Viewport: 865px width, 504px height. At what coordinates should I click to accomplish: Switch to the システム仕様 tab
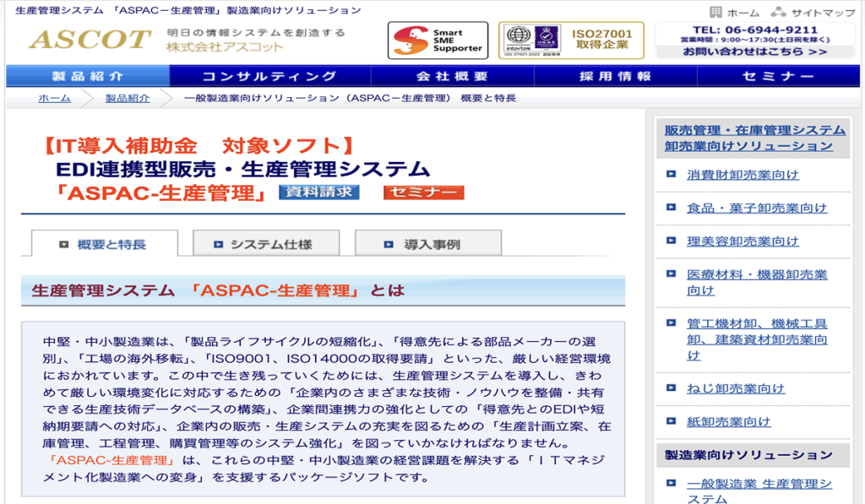[264, 244]
